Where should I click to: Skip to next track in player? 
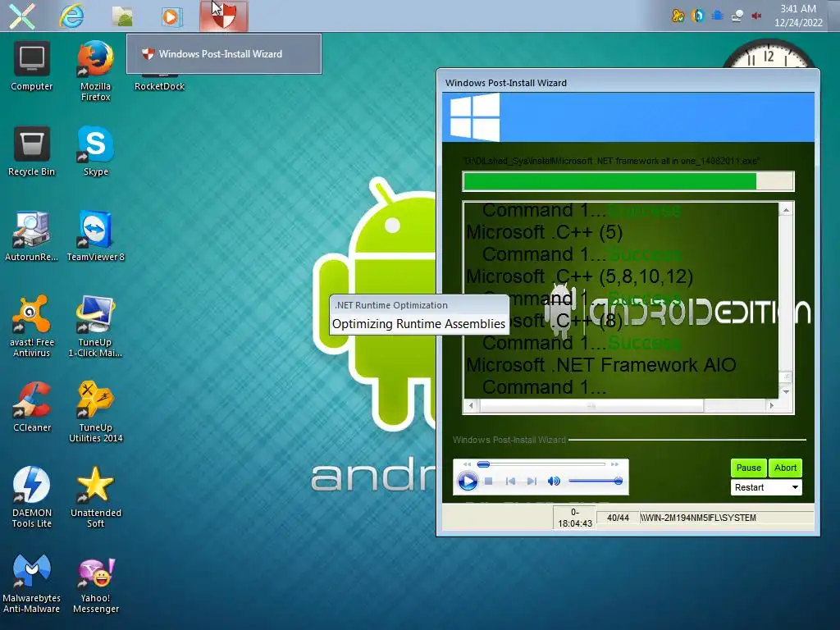(532, 481)
